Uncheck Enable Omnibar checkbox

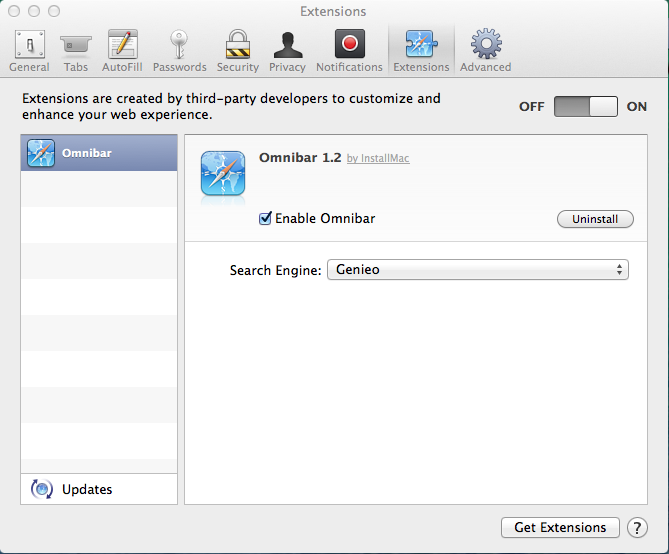tap(265, 218)
